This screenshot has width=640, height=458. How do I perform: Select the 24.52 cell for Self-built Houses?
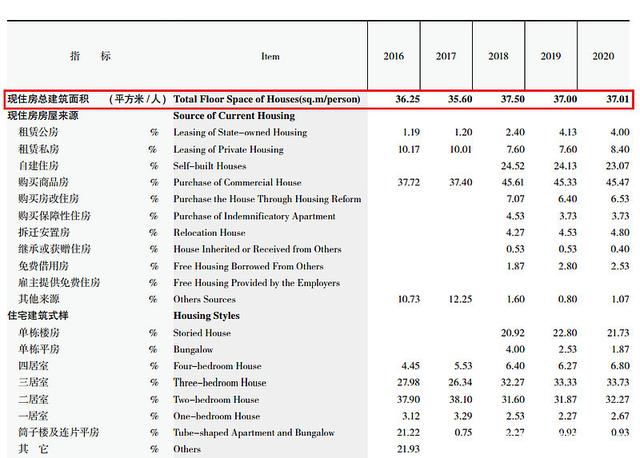click(514, 166)
